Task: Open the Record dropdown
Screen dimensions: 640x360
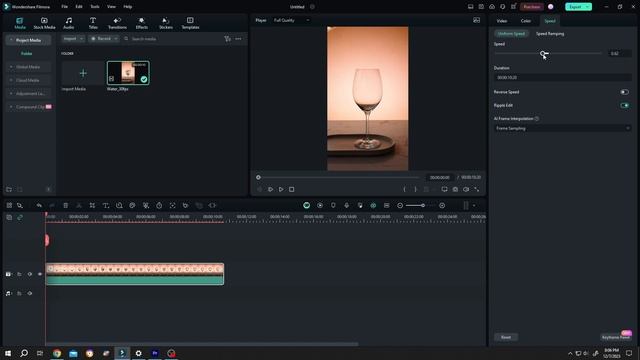Action: (x=104, y=39)
